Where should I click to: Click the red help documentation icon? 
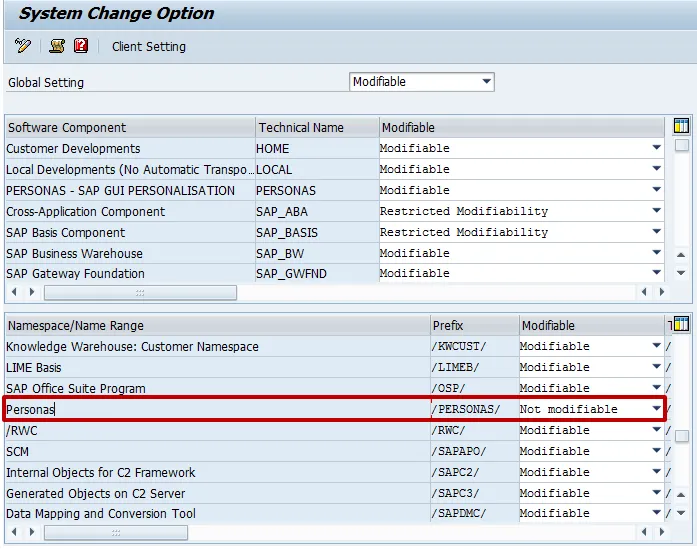click(81, 46)
